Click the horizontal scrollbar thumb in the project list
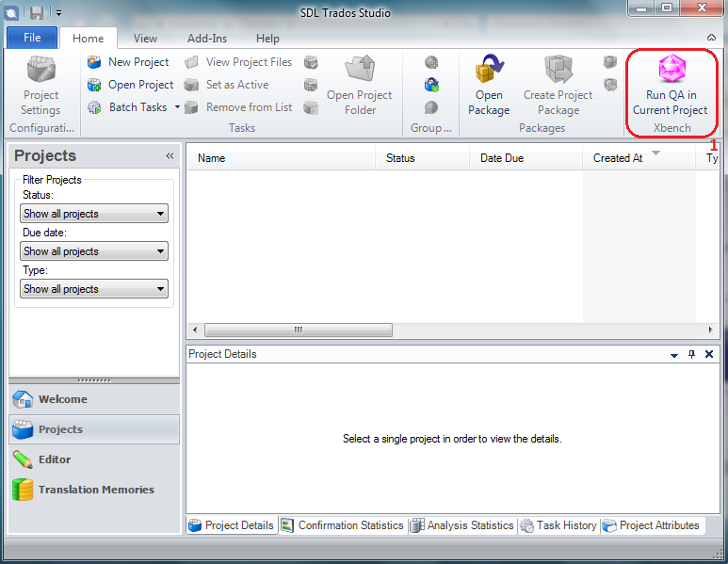Viewport: 728px width, 564px height. pos(299,330)
